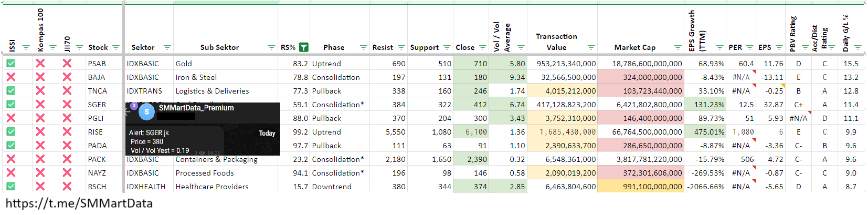This screenshot has width=868, height=215.
Task: Uncheck the ISSI checkbox for PSAB
Action: pos(11,64)
